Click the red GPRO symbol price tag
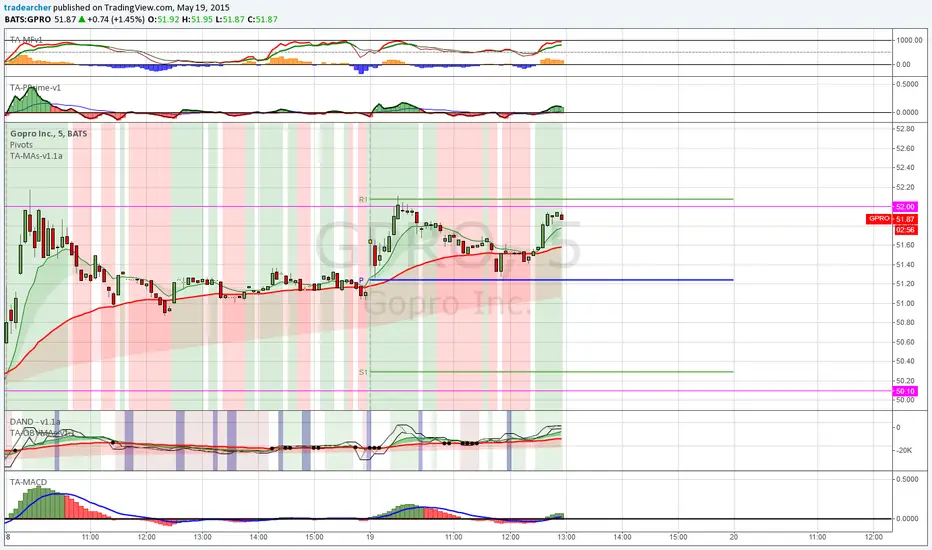 879,219
